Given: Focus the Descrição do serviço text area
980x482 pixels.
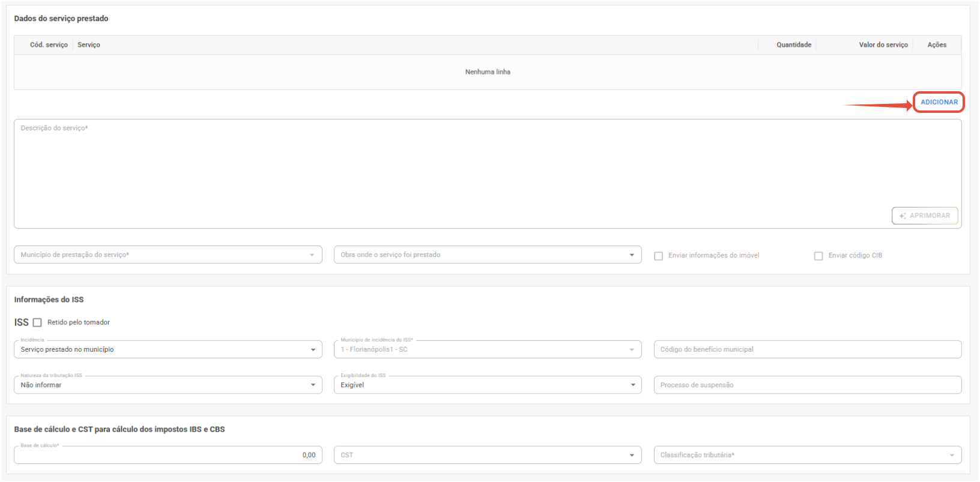Looking at the screenshot, I should [x=488, y=174].
